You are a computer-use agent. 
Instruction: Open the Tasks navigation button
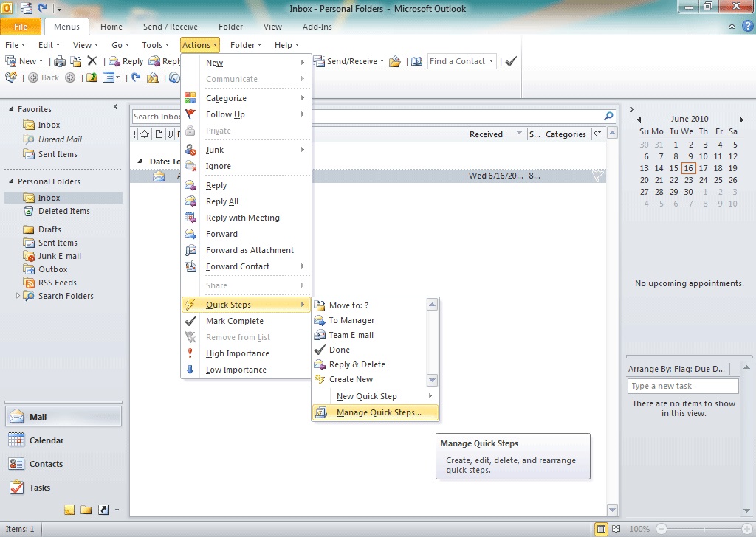(40, 488)
